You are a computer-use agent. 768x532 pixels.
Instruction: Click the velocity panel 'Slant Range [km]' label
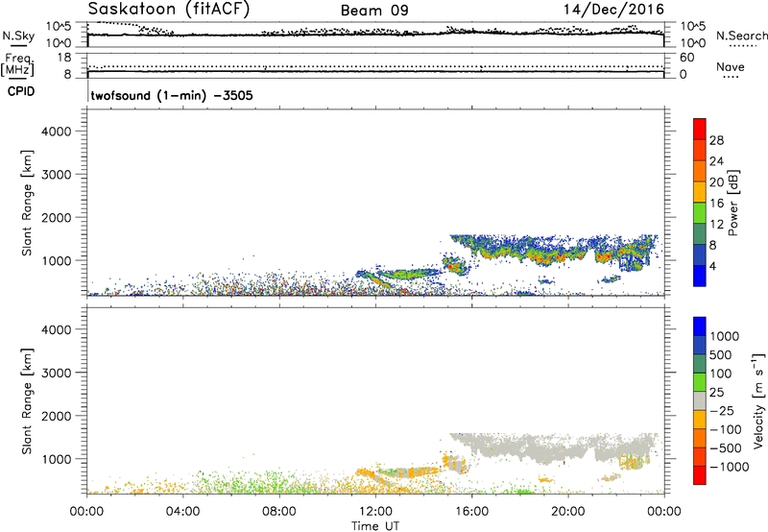click(x=28, y=401)
